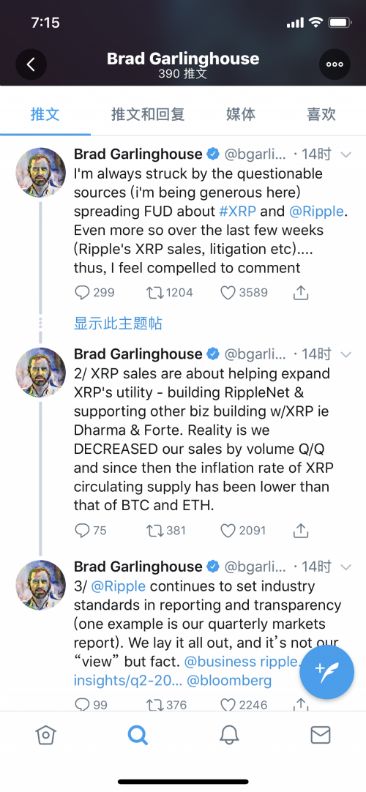Open the Home tab icon

pos(45,735)
